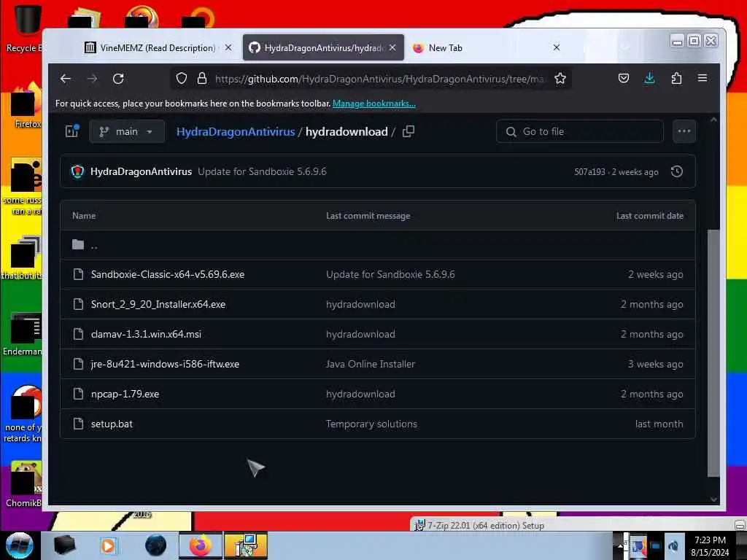Close the HydraDragonAntivirus GitHub tab
This screenshot has width=747, height=560.
392,47
